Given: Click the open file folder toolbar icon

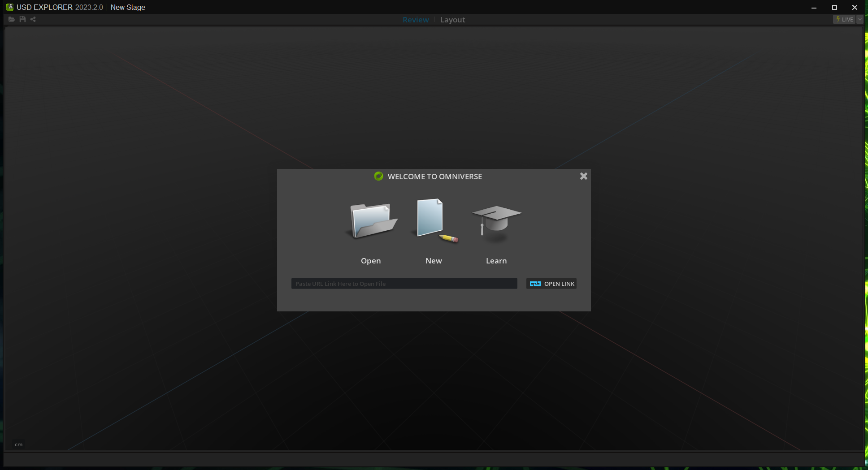Looking at the screenshot, I should pos(12,19).
